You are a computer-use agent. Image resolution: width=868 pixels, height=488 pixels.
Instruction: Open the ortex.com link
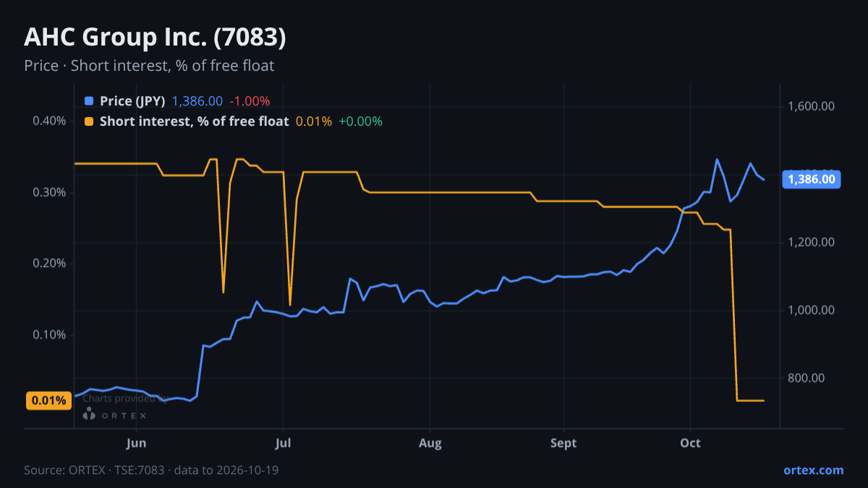813,470
